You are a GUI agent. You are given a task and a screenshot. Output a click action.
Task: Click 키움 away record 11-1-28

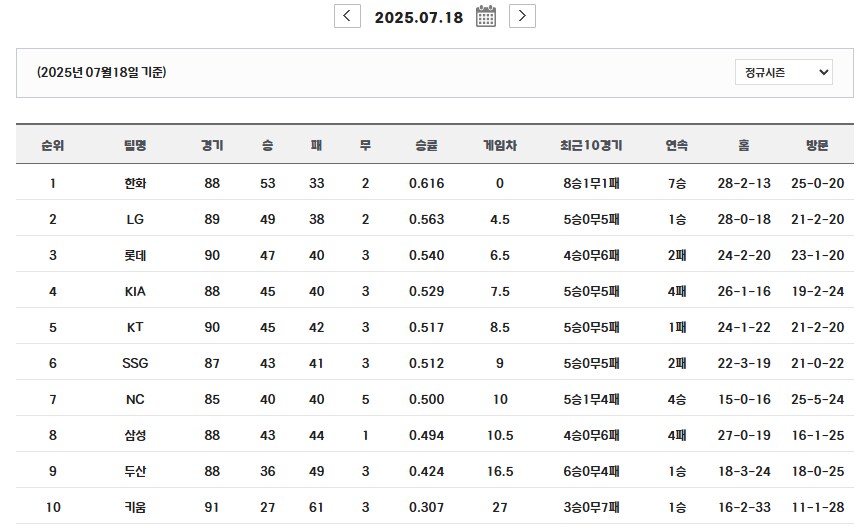pos(817,507)
